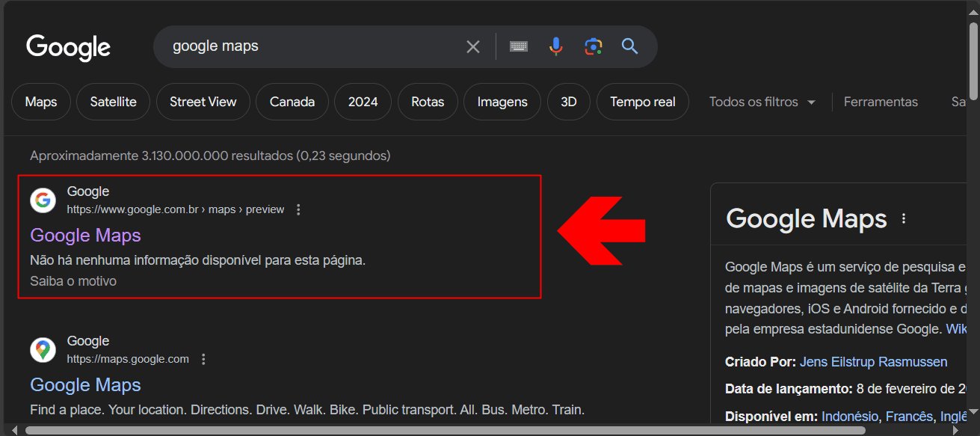
Task: Click the https://maps.google.com URL text
Action: click(128, 359)
